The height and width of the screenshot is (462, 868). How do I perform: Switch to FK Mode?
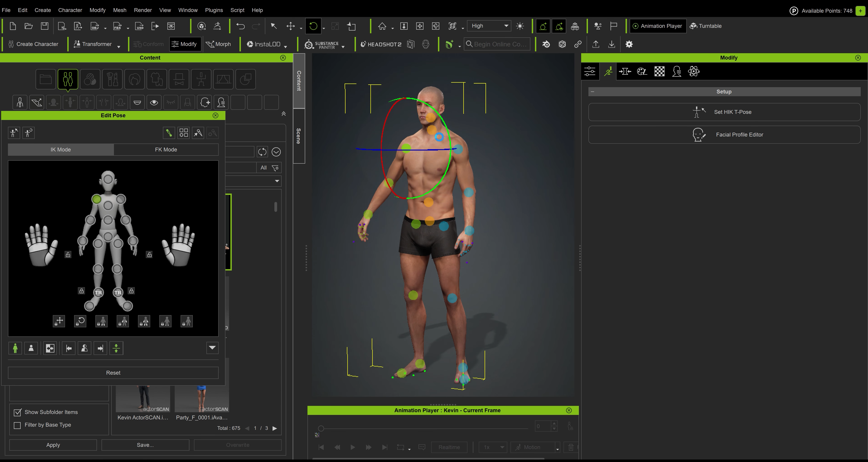166,149
